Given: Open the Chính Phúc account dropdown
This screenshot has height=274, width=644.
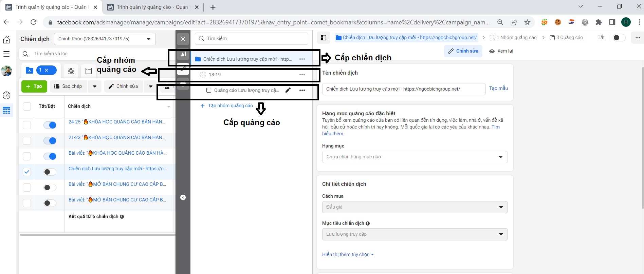Looking at the screenshot, I should [105, 39].
